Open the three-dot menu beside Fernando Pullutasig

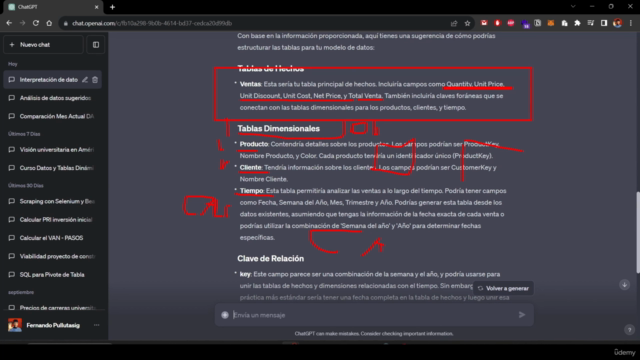point(96,325)
